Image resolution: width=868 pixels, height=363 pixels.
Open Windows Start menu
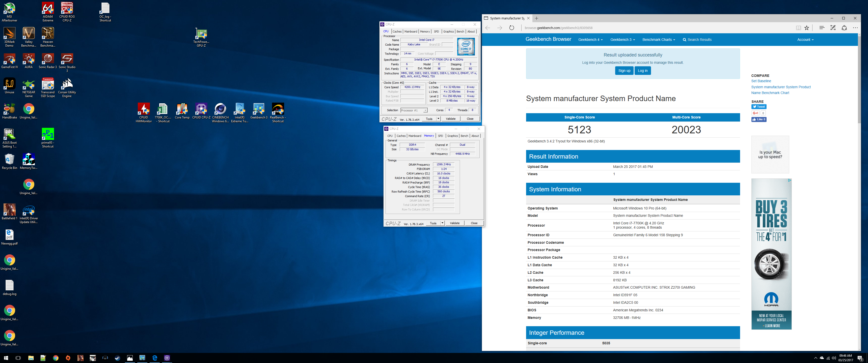(6, 358)
